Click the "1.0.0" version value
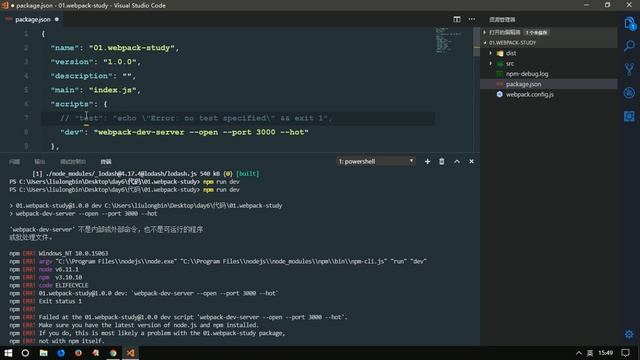Screen dimensions: 640x360 pos(119,62)
